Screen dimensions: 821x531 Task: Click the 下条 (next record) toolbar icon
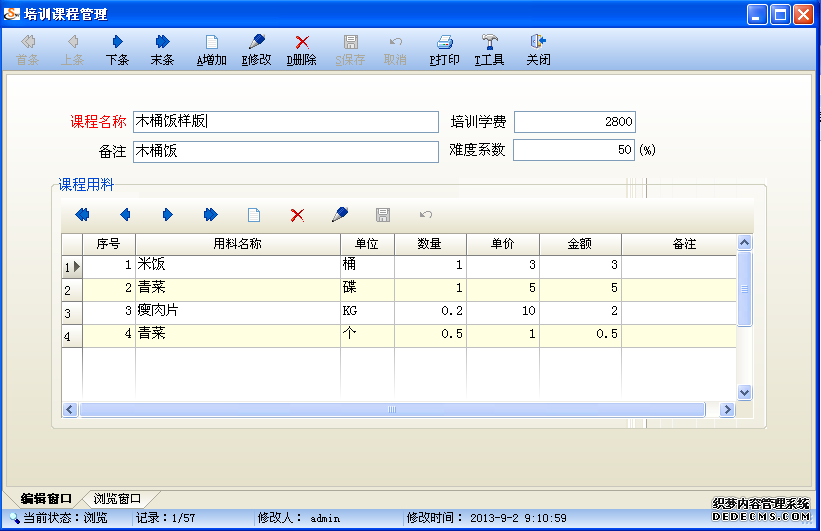click(117, 43)
